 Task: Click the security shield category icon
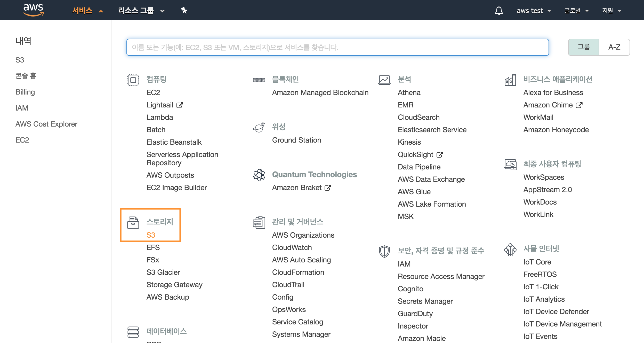point(384,251)
